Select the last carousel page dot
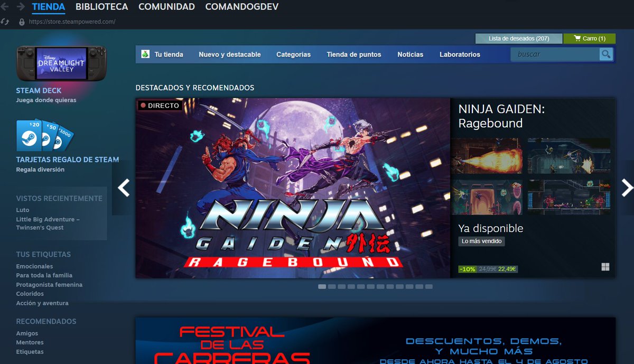 tap(429, 286)
